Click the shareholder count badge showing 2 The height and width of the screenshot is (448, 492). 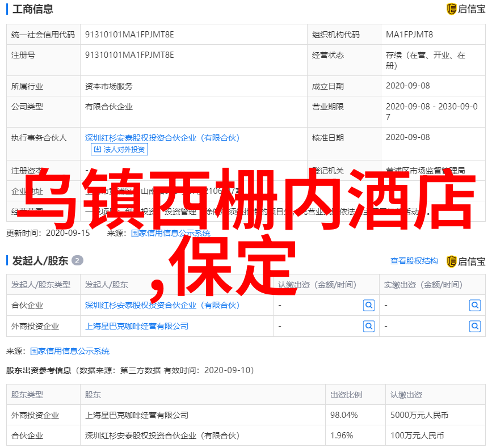coord(78,261)
